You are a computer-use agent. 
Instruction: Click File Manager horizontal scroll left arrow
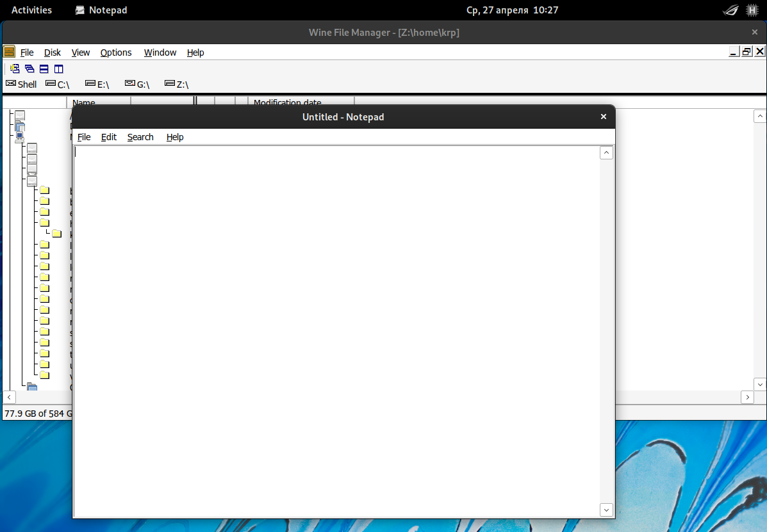[10, 397]
